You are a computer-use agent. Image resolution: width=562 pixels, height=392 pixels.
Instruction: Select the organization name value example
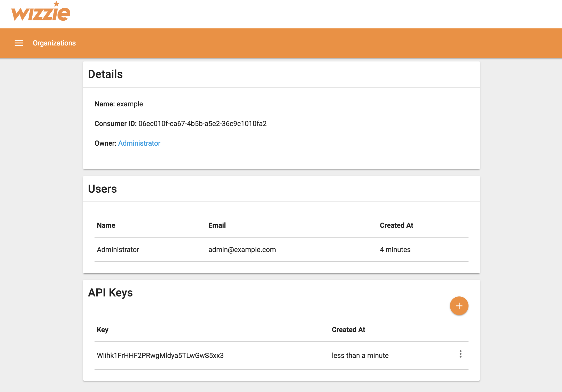pyautogui.click(x=130, y=104)
